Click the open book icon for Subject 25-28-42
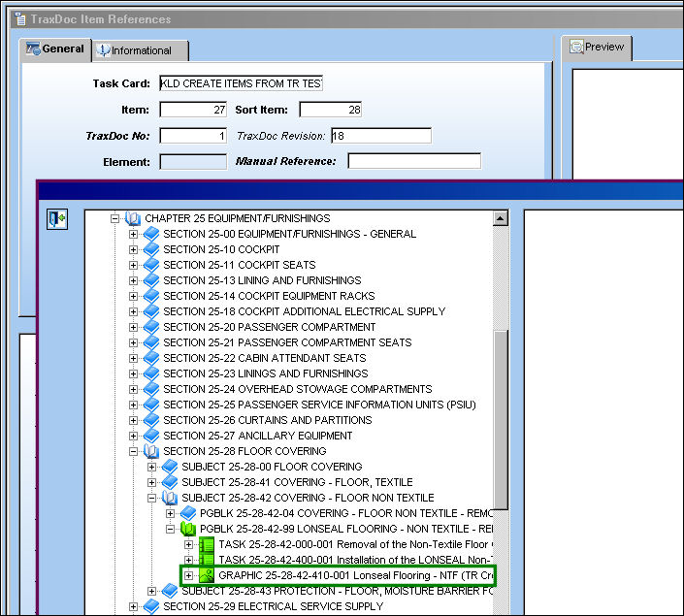684x616 pixels. pyautogui.click(x=170, y=498)
